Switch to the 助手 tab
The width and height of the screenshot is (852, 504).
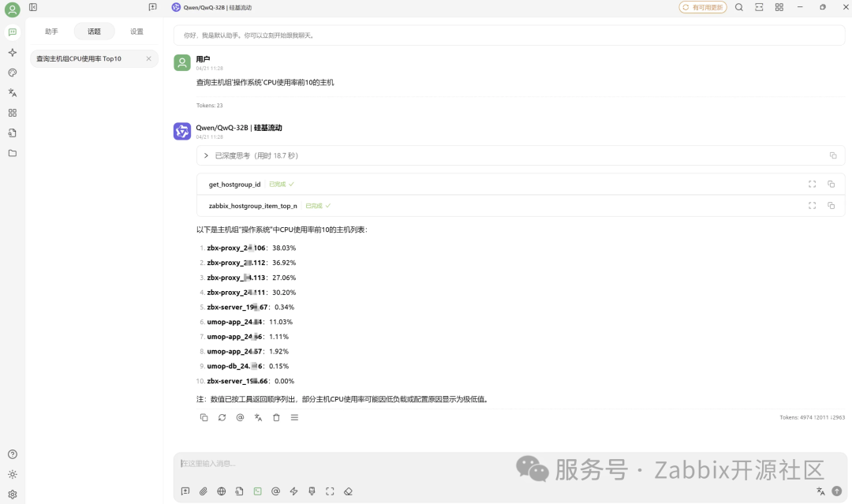(51, 32)
